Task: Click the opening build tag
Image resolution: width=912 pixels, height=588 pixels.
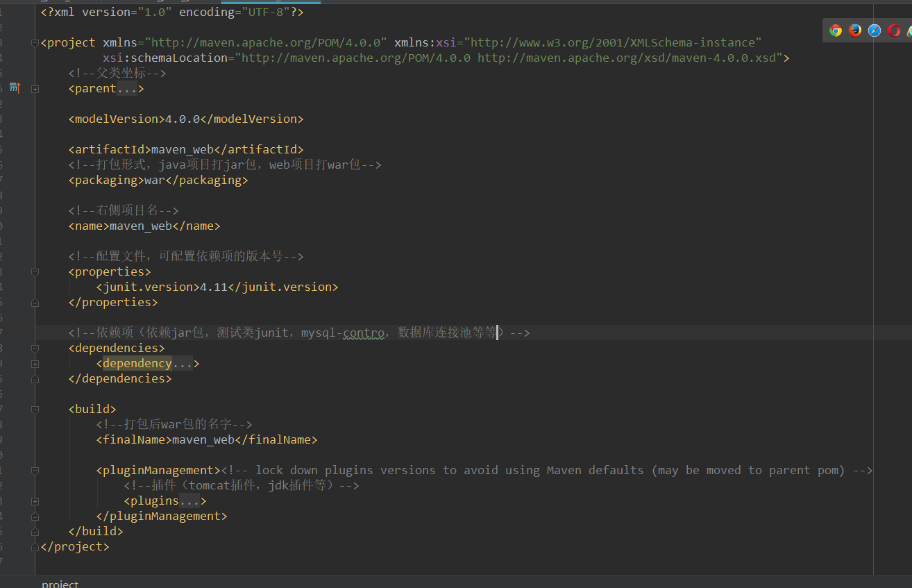Action: click(92, 410)
